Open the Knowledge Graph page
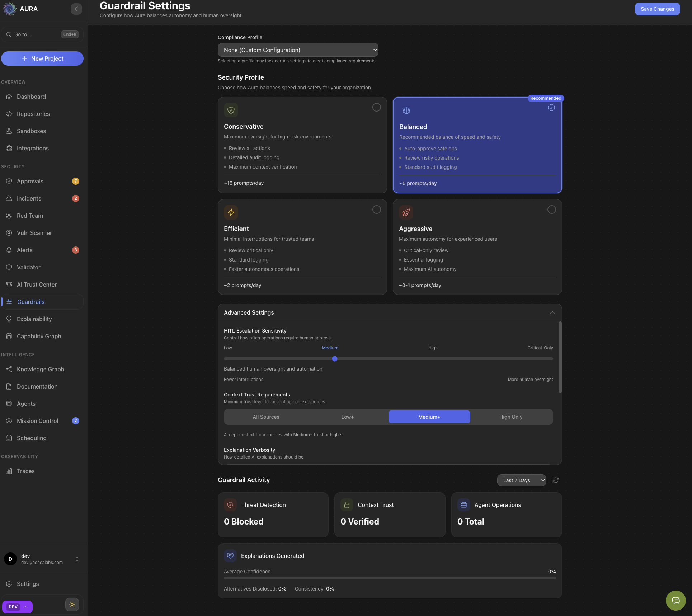This screenshot has height=616, width=692. pos(42,369)
